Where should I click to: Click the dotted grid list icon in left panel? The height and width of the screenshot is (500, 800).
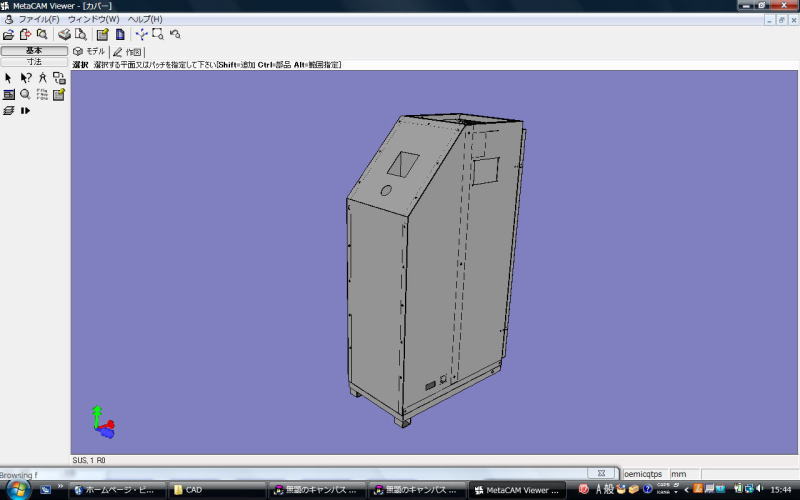point(42,94)
